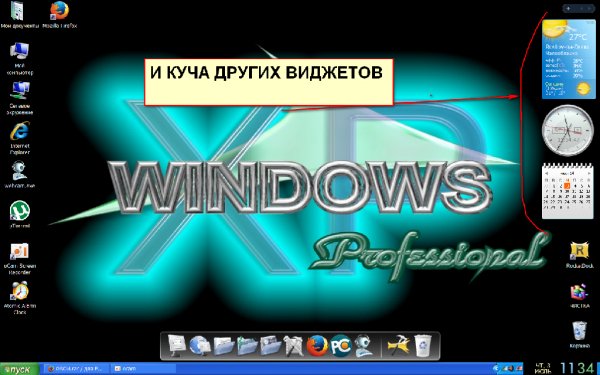Open the third folder icon in the dock
This screenshot has height=375, width=600.
tap(271, 346)
